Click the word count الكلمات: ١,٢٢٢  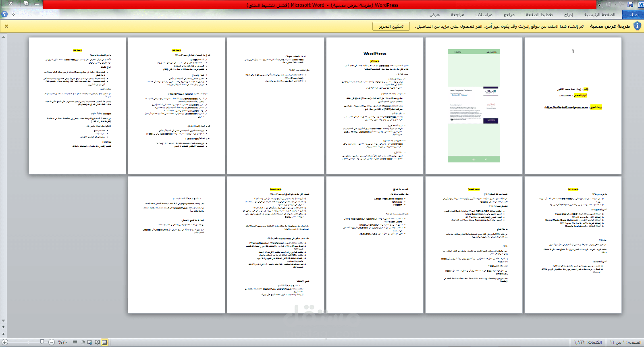point(588,342)
